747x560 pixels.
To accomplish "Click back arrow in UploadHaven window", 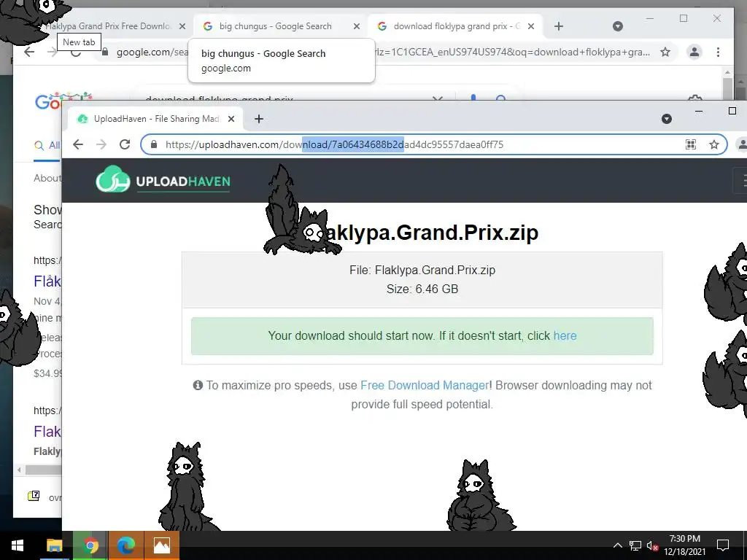I will click(77, 144).
